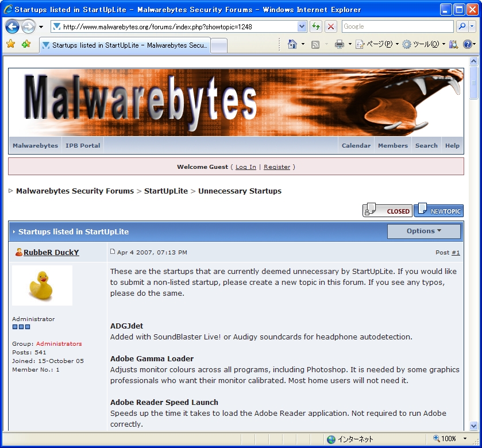Click scrollbar up arrow
This screenshot has height=448, width=482.
[474, 61]
